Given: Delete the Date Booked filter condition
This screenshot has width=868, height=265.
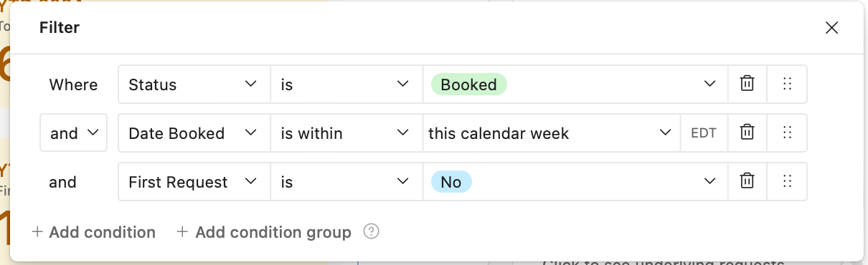Looking at the screenshot, I should tap(747, 133).
